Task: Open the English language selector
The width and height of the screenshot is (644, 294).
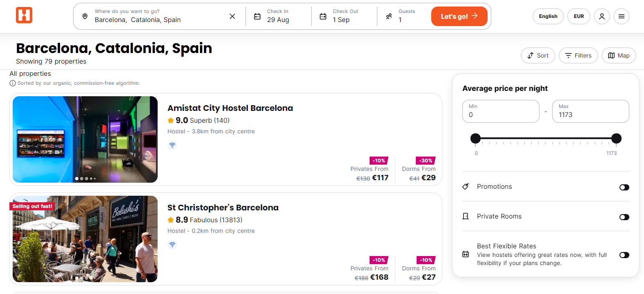Action: click(548, 16)
